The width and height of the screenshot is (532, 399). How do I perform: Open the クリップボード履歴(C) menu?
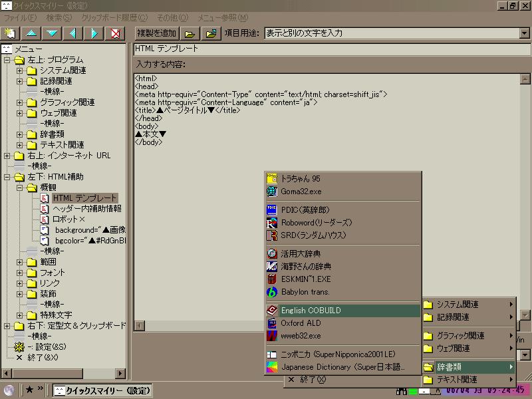click(114, 18)
